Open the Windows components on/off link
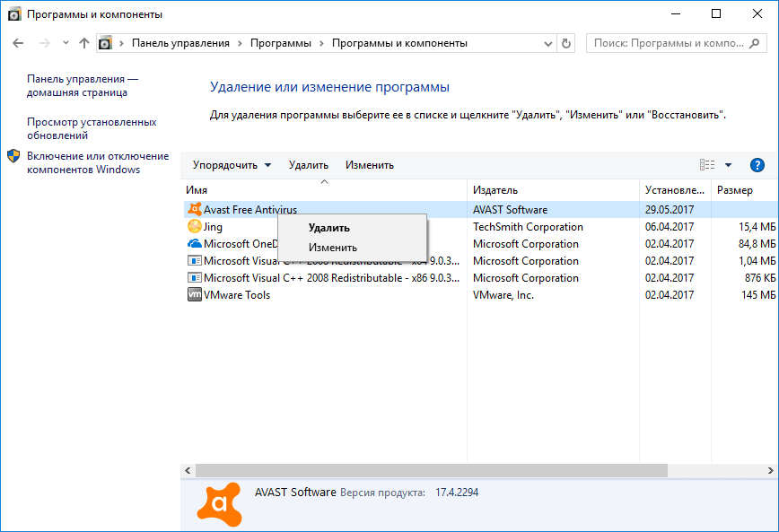The image size is (779, 532). click(x=97, y=162)
